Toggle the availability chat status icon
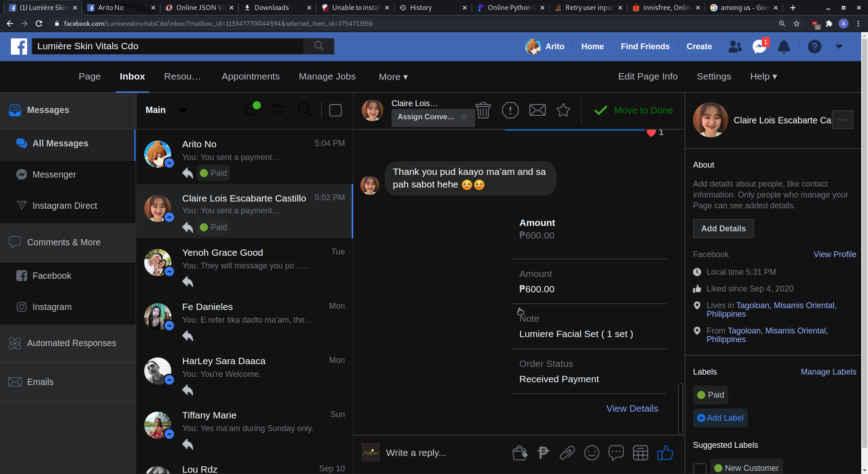Screen dimensions: 868x474 point(252,109)
